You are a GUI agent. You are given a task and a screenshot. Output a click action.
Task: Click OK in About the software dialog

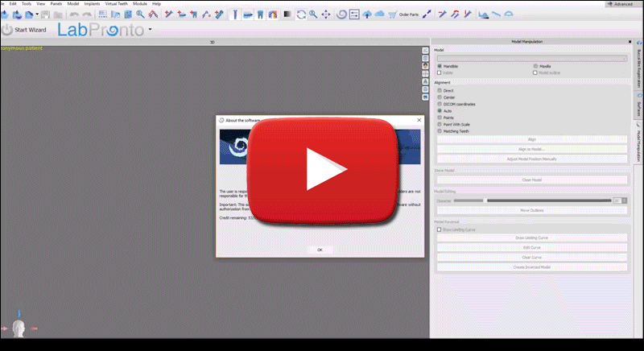tap(320, 250)
